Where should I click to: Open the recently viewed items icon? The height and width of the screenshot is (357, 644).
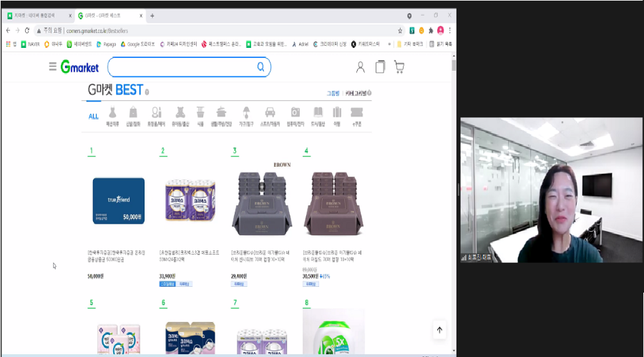[381, 67]
